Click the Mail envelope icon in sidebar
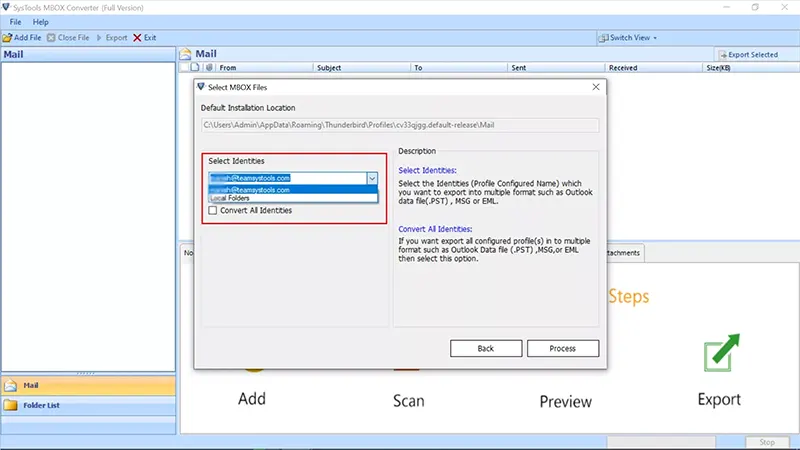The height and width of the screenshot is (450, 800). 10,386
